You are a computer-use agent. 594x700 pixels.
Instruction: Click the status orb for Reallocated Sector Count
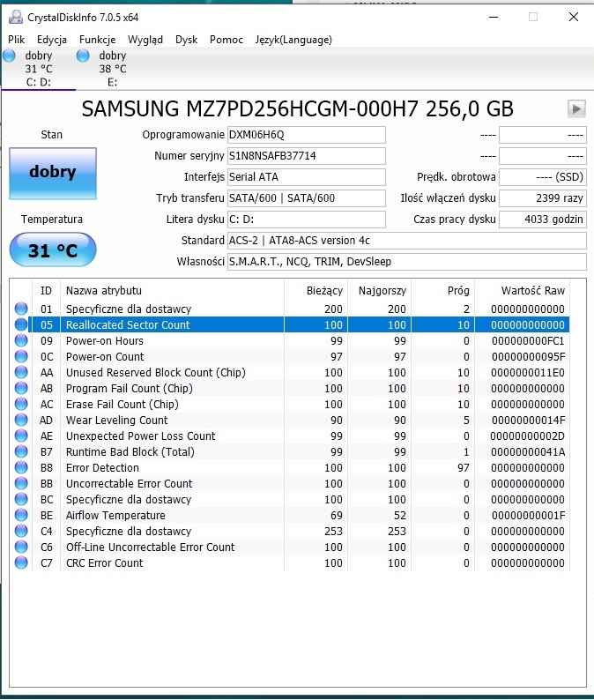tap(21, 324)
